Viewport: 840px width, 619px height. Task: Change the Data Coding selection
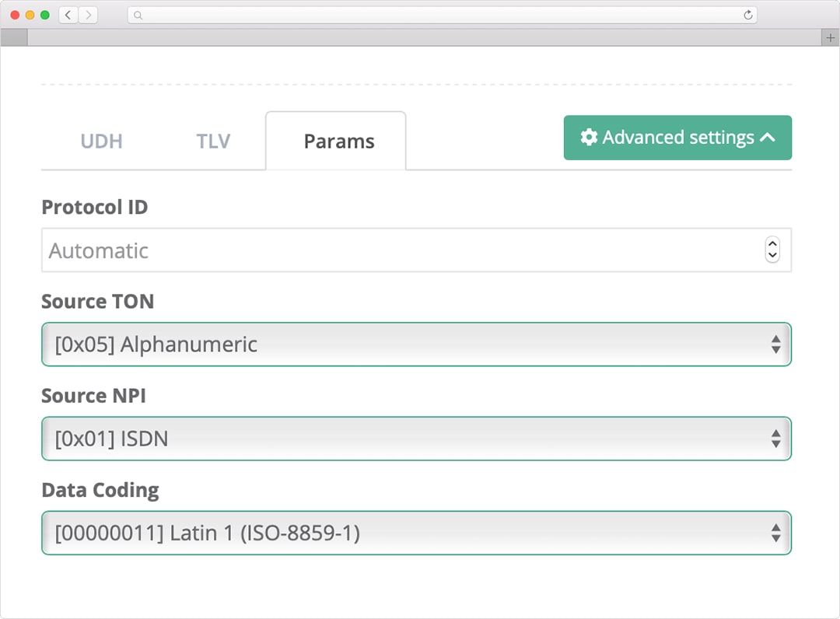click(x=416, y=533)
